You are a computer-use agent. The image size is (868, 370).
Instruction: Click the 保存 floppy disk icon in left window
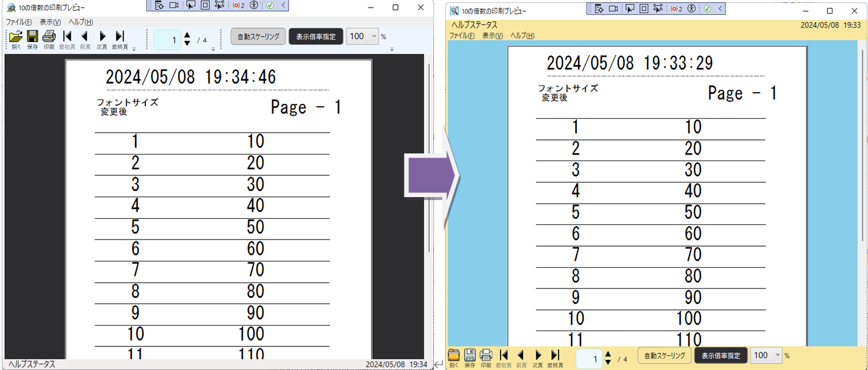pyautogui.click(x=32, y=37)
